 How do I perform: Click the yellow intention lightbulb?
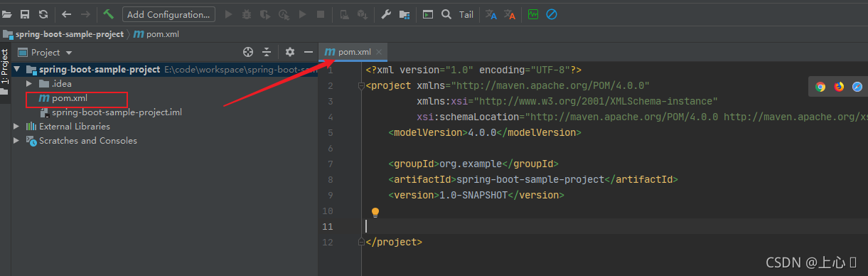click(375, 212)
